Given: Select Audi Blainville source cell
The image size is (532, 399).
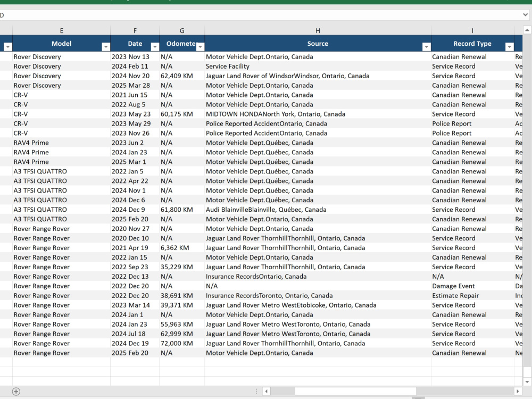Looking at the screenshot, I should tap(318, 209).
